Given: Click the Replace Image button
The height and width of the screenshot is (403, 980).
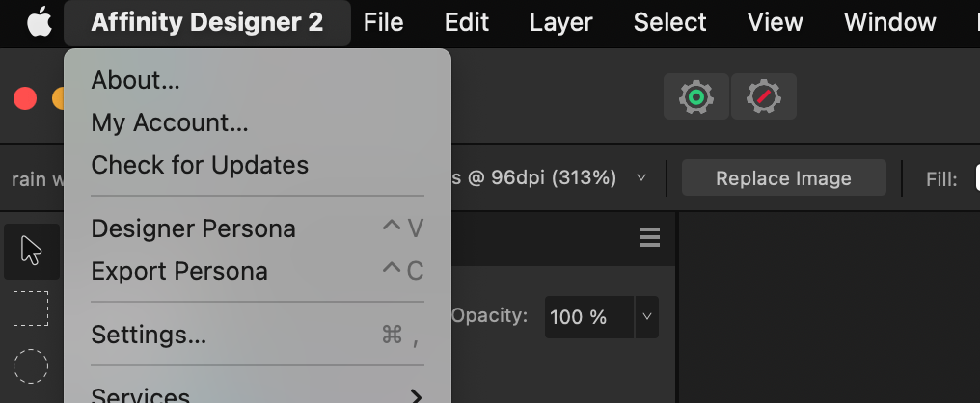Looking at the screenshot, I should pyautogui.click(x=784, y=178).
